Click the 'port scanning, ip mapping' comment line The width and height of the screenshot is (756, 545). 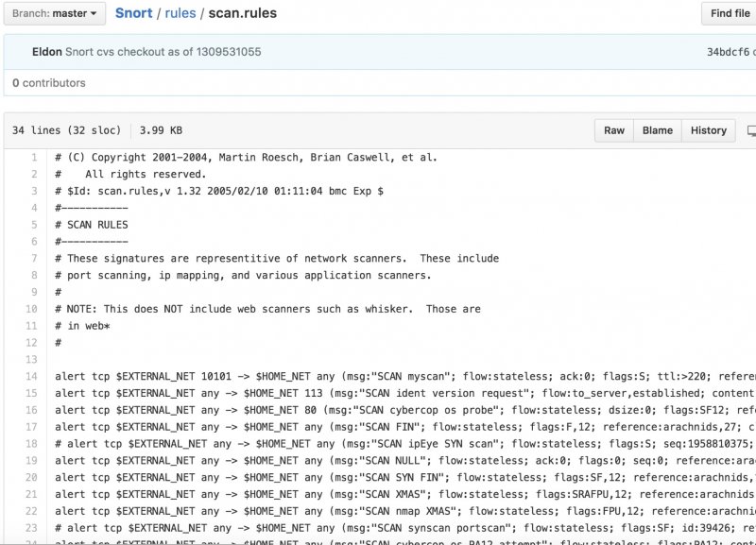(x=243, y=276)
